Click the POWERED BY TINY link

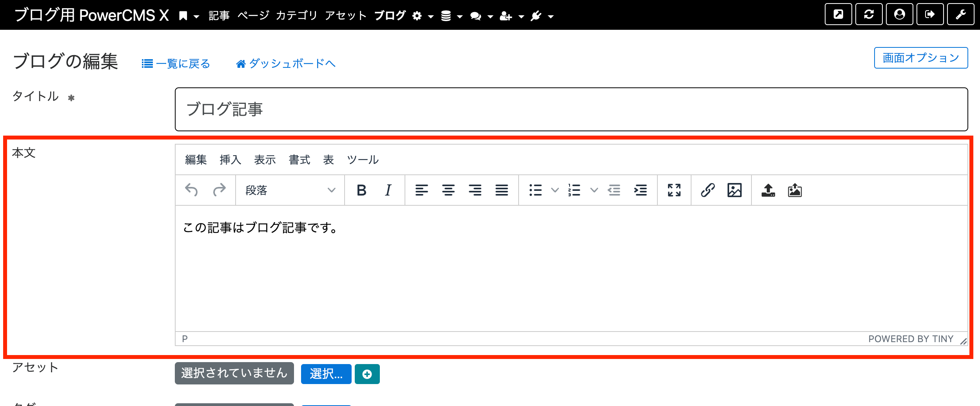click(x=911, y=339)
